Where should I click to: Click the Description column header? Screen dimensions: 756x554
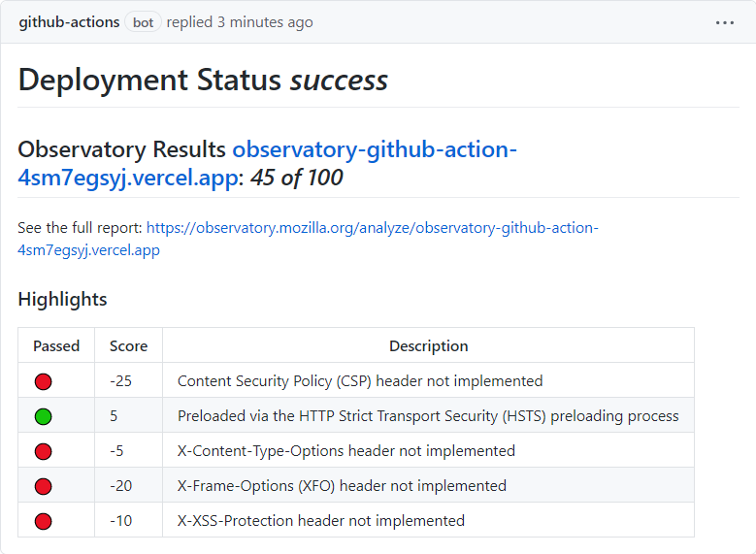click(x=428, y=345)
